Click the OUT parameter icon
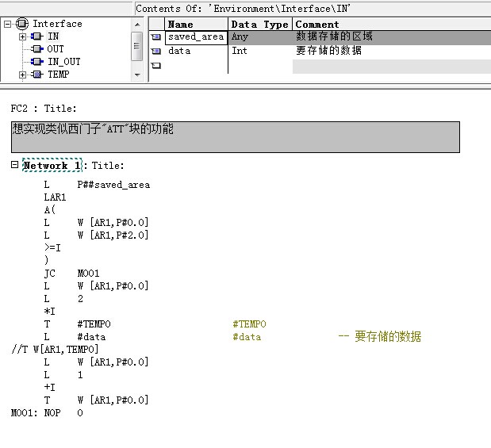This screenshot has height=448, width=491. pyautogui.click(x=36, y=49)
